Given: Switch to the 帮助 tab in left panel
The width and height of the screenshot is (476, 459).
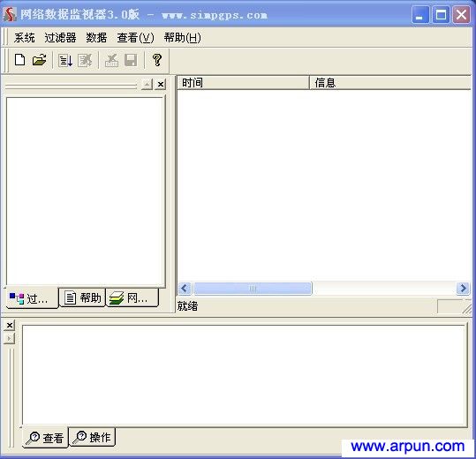Looking at the screenshot, I should click(x=82, y=297).
